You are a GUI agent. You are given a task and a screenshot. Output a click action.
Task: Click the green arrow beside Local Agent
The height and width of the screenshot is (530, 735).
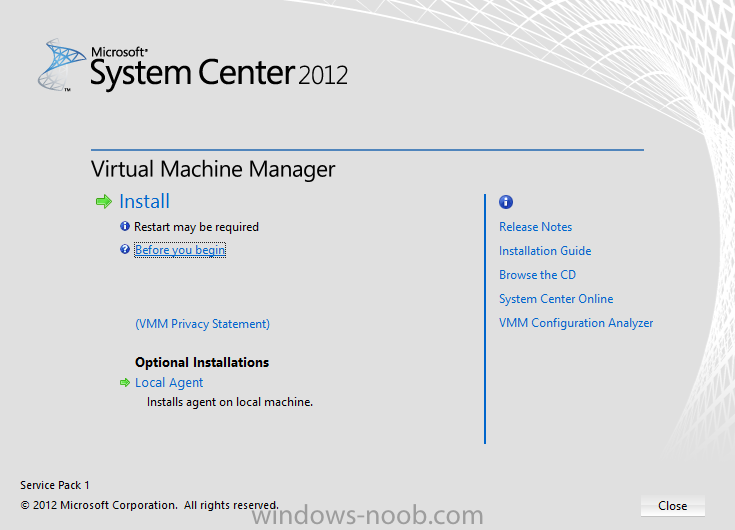pos(125,383)
